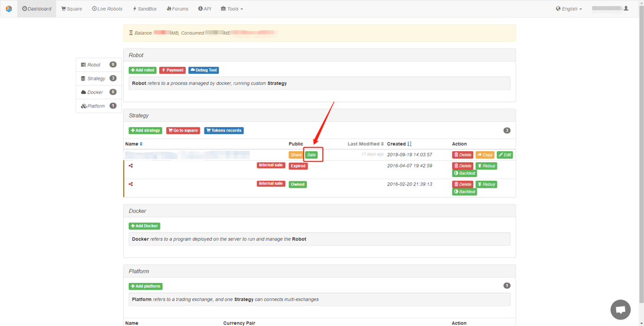Select Robot in the left sidebar
644x326 pixels.
(x=99, y=65)
